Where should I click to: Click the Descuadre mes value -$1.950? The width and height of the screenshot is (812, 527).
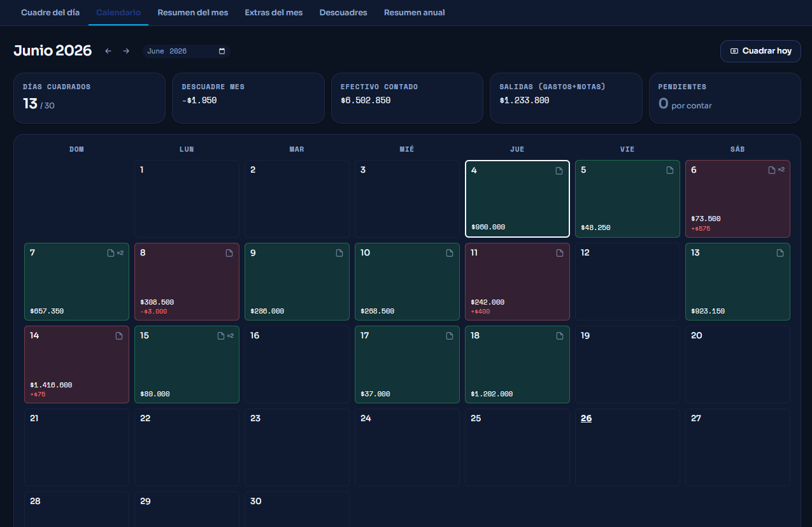[199, 101]
